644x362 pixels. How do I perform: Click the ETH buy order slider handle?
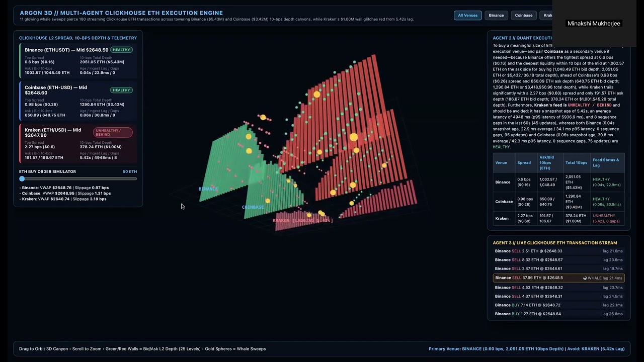pos(22,178)
